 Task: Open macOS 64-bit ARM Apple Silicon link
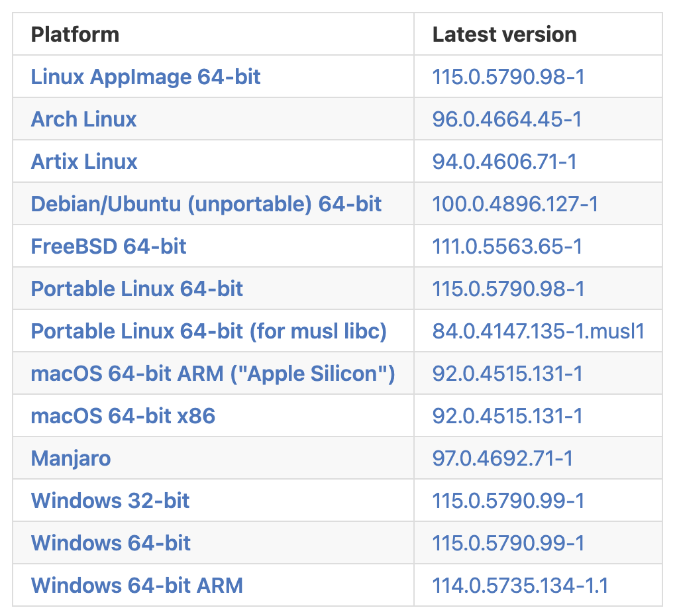tap(213, 374)
